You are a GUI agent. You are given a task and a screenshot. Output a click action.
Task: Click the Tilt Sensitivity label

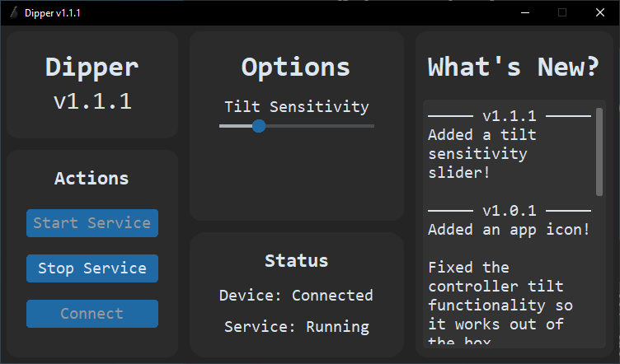click(x=297, y=106)
